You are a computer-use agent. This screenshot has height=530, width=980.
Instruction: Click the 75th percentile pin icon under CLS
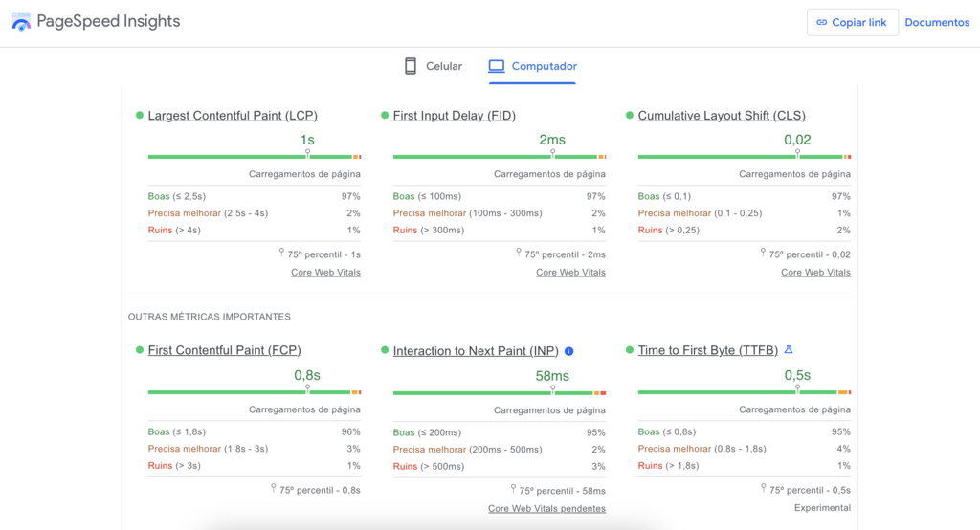tap(763, 253)
